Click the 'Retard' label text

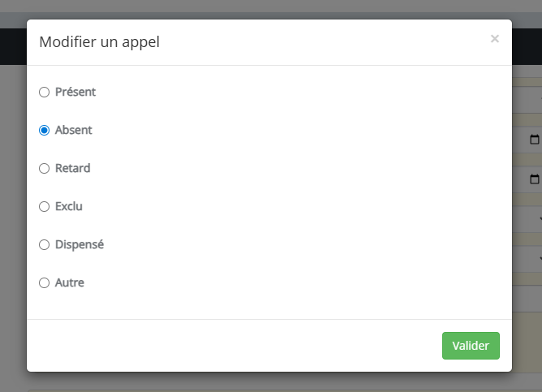(x=73, y=169)
